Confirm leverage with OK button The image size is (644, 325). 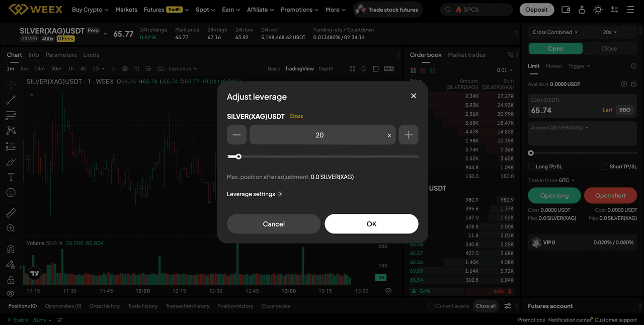point(371,224)
